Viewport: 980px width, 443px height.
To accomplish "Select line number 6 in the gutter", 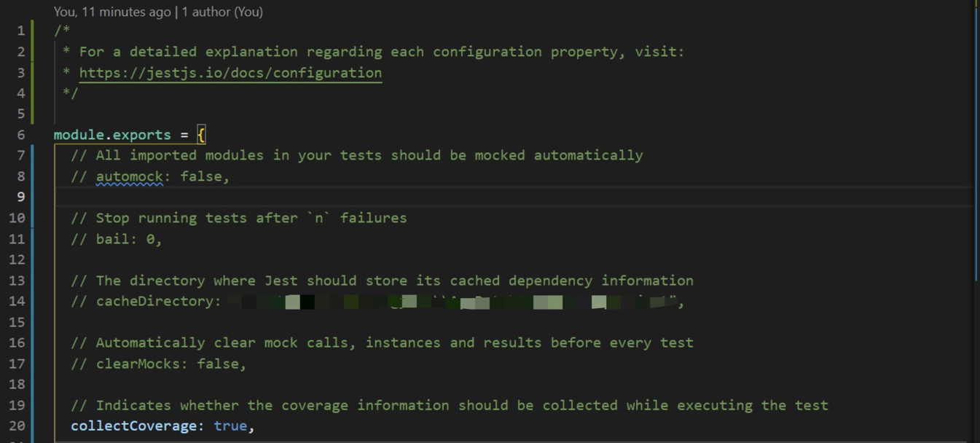I will coord(20,135).
